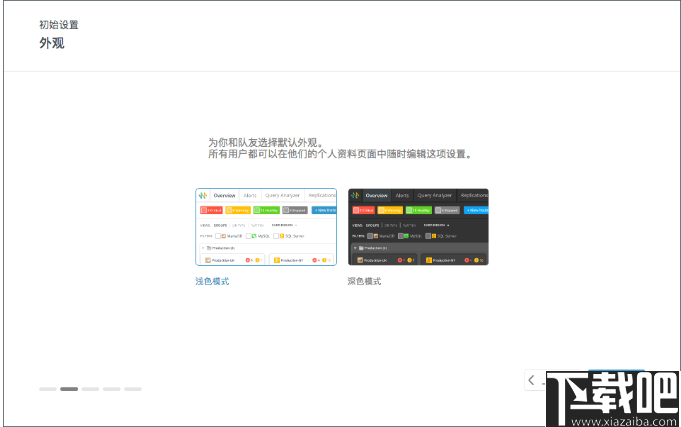Go back with the left chevron button
This screenshot has width=681, height=427.
[x=532, y=381]
